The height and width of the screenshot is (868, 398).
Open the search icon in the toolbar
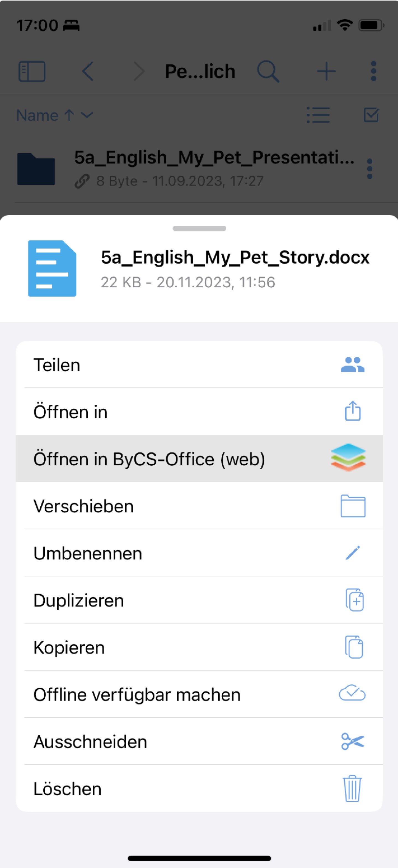[x=268, y=71]
